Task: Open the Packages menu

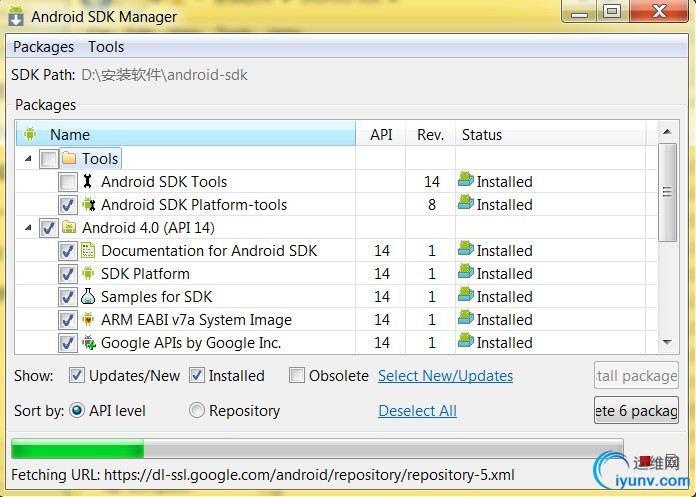Action: coord(43,47)
